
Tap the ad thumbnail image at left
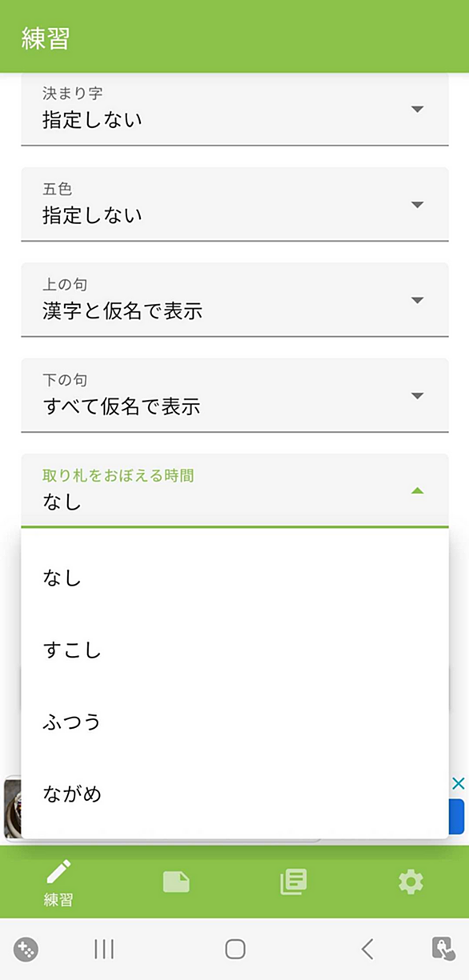click(x=12, y=808)
